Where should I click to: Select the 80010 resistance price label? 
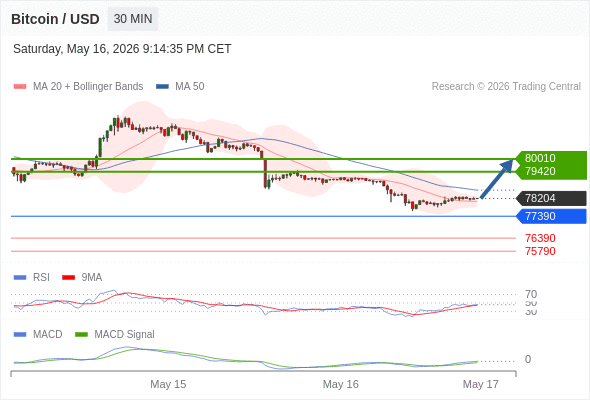tap(540, 158)
